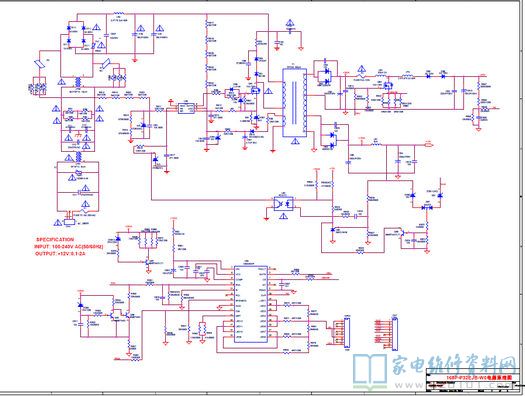Click the OUTPUT +12V specification line
525x396 pixels.
tap(60, 254)
